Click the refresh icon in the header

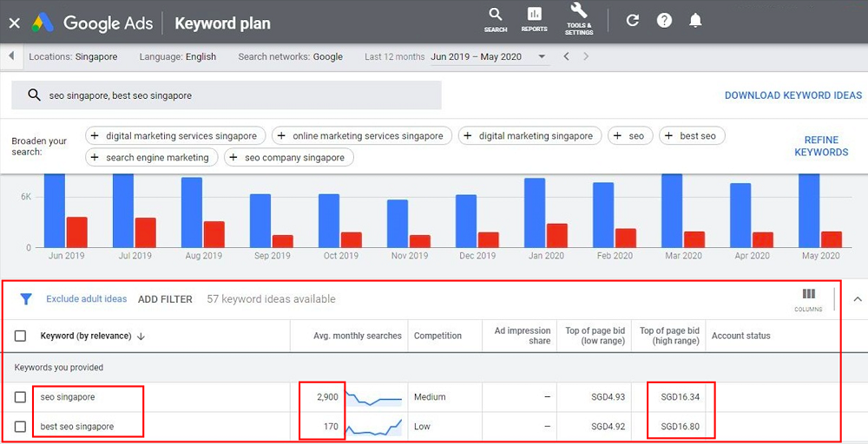tap(632, 21)
